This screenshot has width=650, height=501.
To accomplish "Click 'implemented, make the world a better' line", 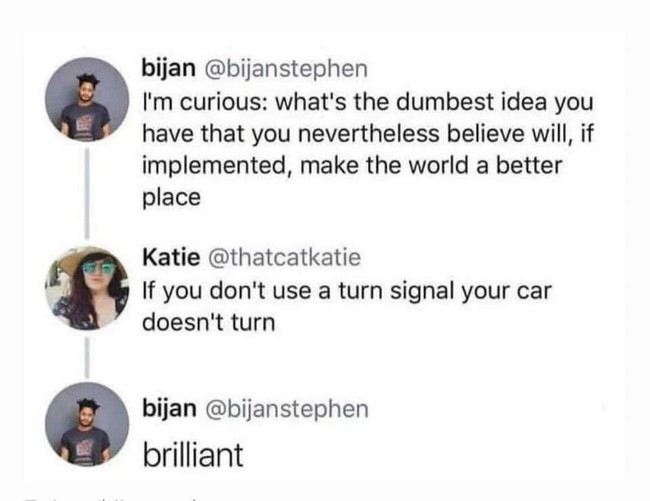I will point(352,165).
